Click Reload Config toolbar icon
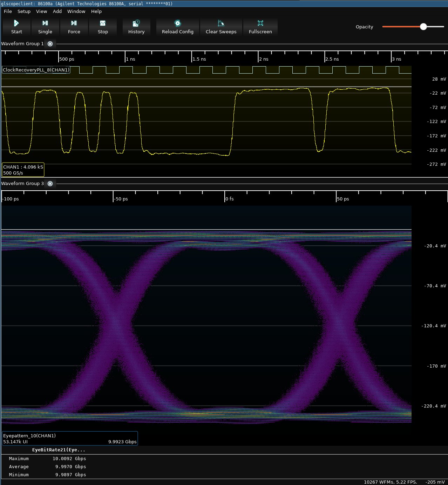Image resolution: width=448 pixels, height=485 pixels. click(x=178, y=23)
